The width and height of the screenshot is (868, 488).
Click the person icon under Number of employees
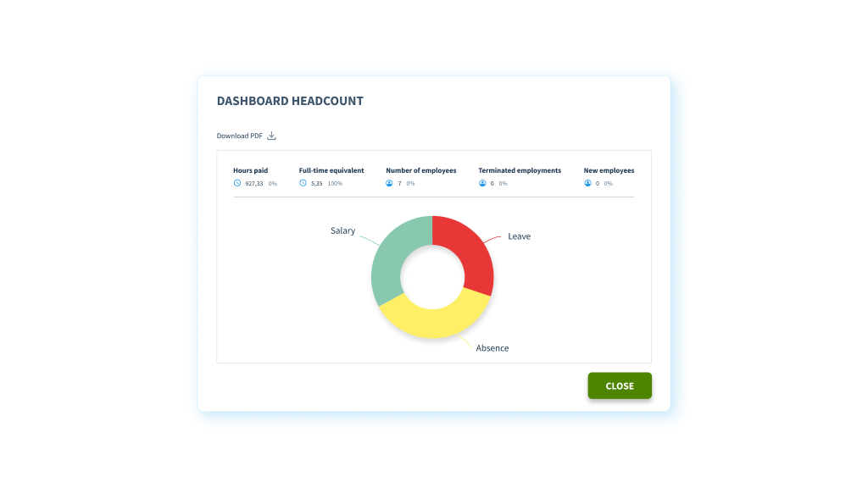click(389, 183)
